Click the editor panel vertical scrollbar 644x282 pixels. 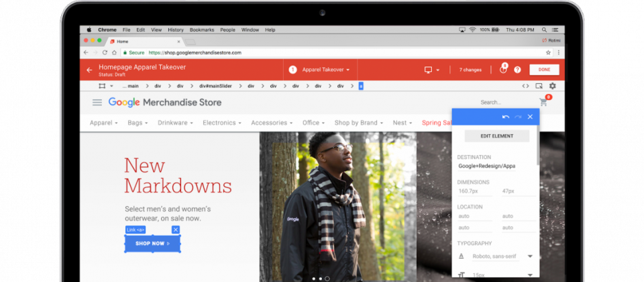[537, 146]
